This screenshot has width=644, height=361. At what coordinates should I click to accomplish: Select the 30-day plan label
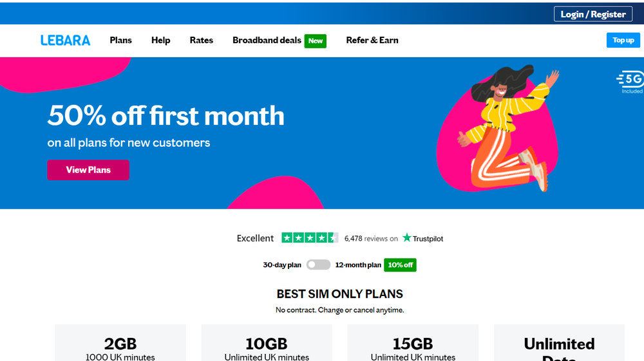pyautogui.click(x=282, y=265)
